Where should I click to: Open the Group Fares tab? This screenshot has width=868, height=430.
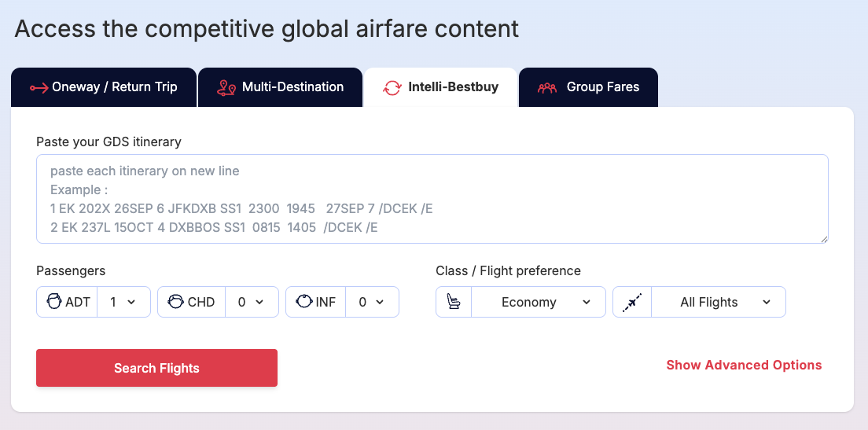[588, 87]
